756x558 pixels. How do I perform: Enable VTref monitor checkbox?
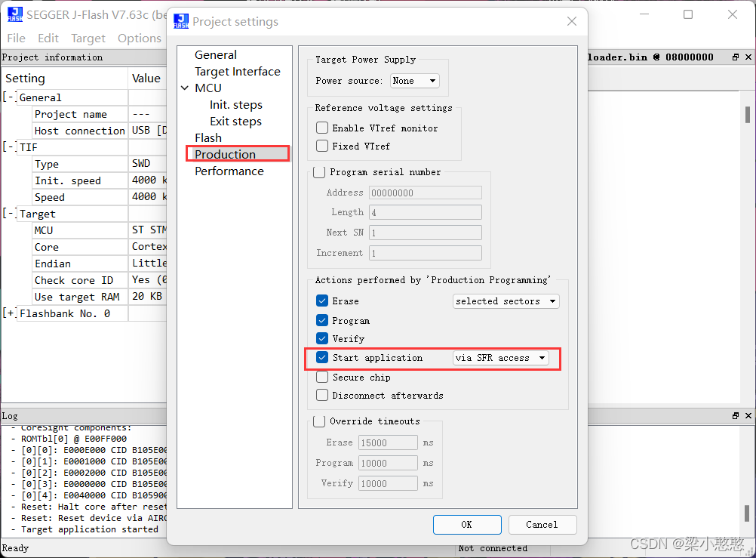tap(322, 128)
